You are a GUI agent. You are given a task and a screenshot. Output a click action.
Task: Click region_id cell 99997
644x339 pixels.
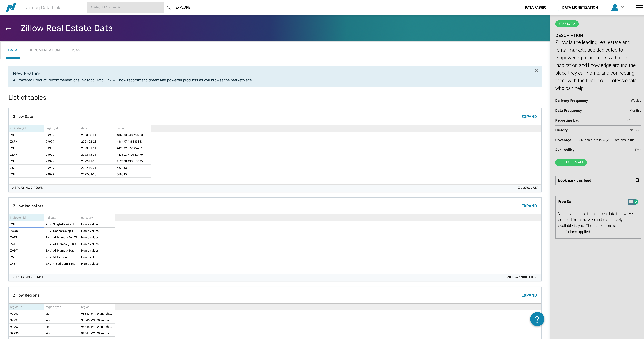click(26, 327)
